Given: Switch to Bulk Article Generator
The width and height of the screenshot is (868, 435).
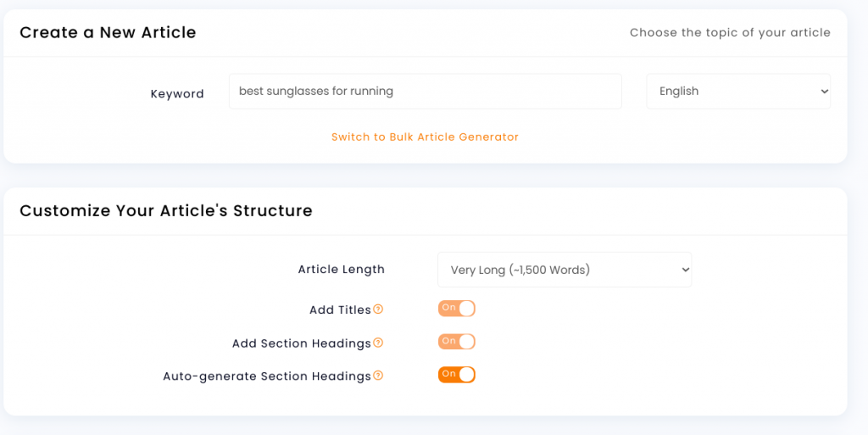Looking at the screenshot, I should click(426, 137).
